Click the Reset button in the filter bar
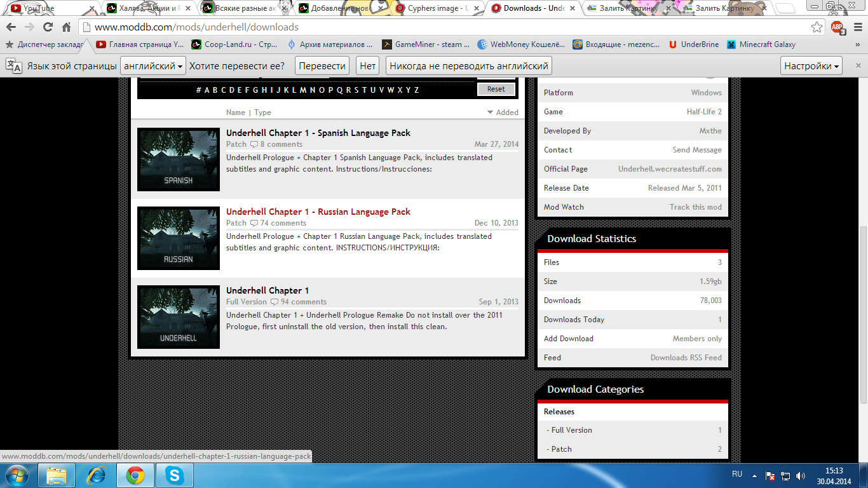Viewport: 868px width, 488px height. point(496,89)
